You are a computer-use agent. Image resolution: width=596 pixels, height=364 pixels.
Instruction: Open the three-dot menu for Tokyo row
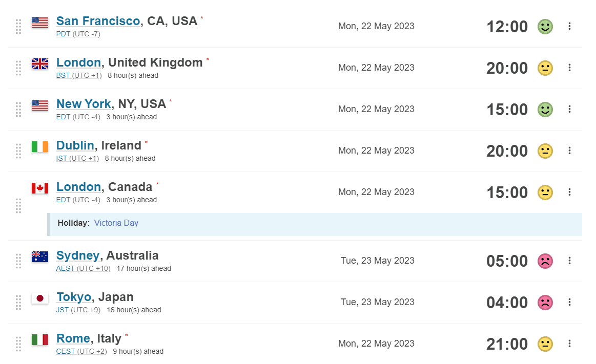tap(569, 302)
